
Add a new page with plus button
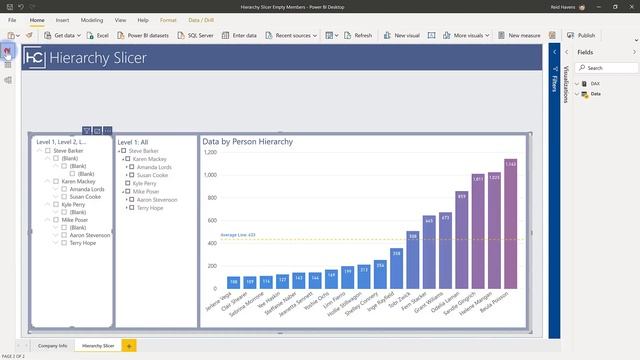(x=129, y=346)
